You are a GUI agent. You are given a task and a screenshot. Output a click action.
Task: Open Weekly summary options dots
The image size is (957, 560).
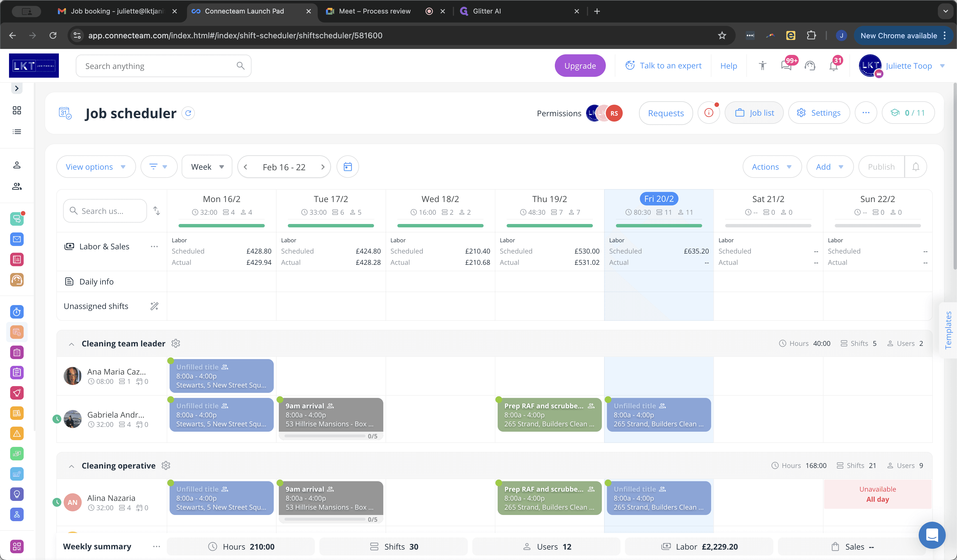coord(157,547)
